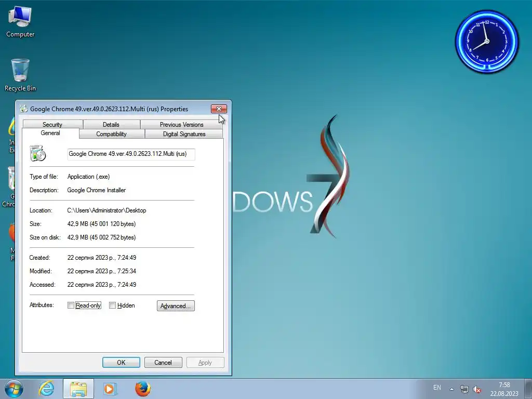Close the Properties dialog
The height and width of the screenshot is (399, 532).
coord(219,109)
